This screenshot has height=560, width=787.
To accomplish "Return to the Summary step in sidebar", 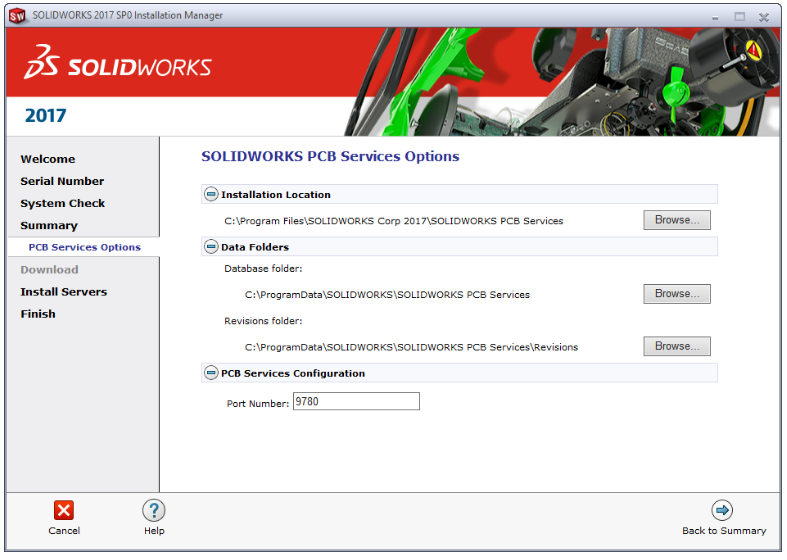I will coord(49,225).
